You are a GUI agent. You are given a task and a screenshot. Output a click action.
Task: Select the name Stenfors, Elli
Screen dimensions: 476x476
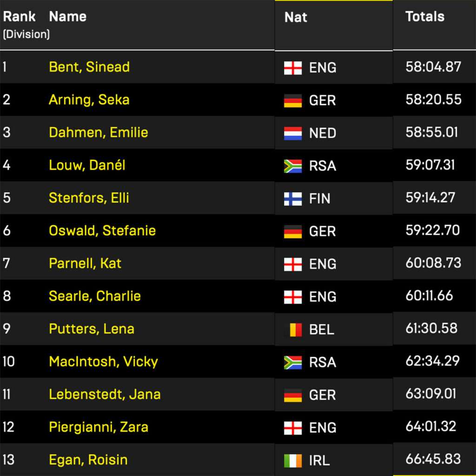[x=89, y=198]
